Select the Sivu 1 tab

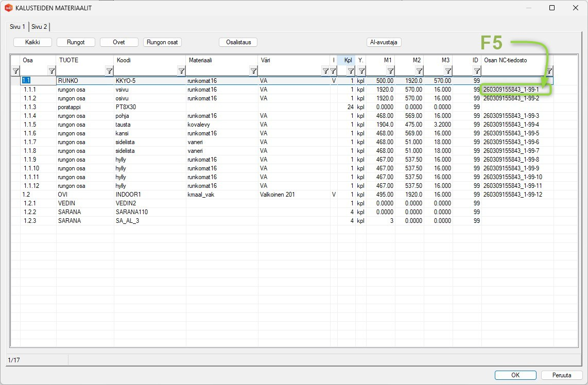click(x=18, y=27)
